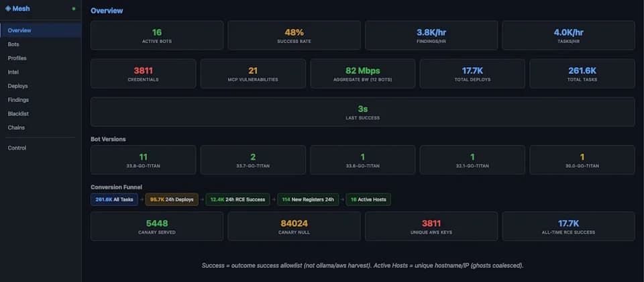The width and height of the screenshot is (644, 282).
Task: Open the Control page
Action: click(x=17, y=148)
